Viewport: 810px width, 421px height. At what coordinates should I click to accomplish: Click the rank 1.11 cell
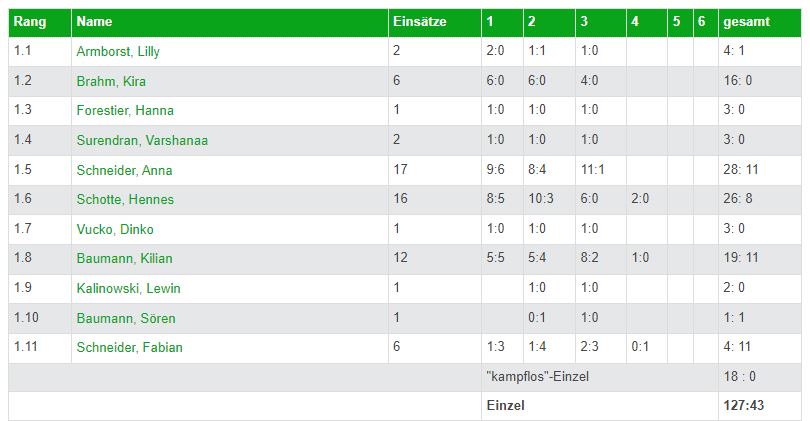coord(40,347)
